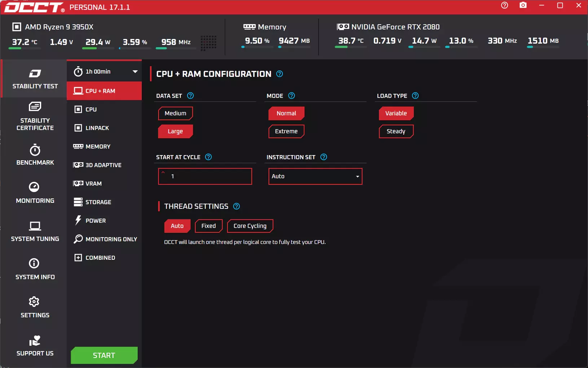Open help for CPU + RAM Configuration
This screenshot has height=368, width=588.
pos(280,74)
